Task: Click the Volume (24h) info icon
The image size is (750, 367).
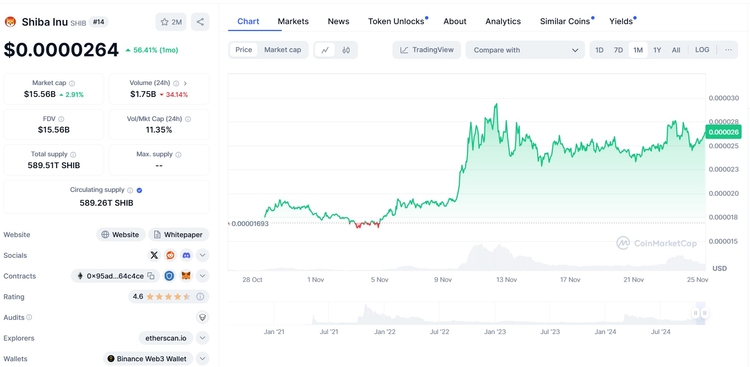Action: (x=176, y=83)
